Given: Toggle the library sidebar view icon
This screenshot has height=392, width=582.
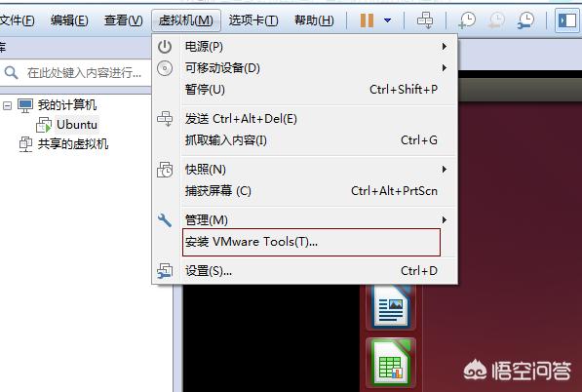Looking at the screenshot, I should click(x=566, y=20).
